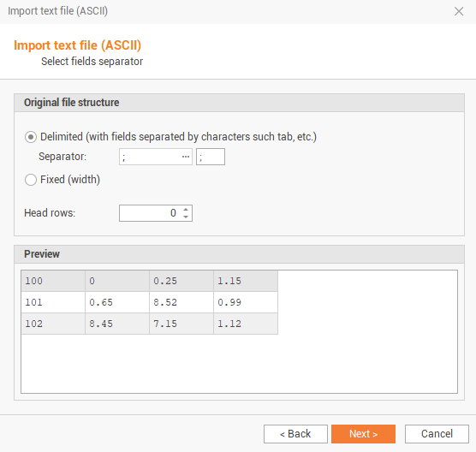Click preview cell 0.65
476x452 pixels.
pyautogui.click(x=117, y=302)
